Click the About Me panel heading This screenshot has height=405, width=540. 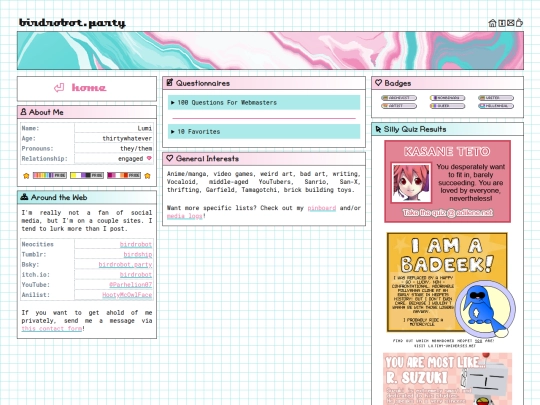coord(46,112)
